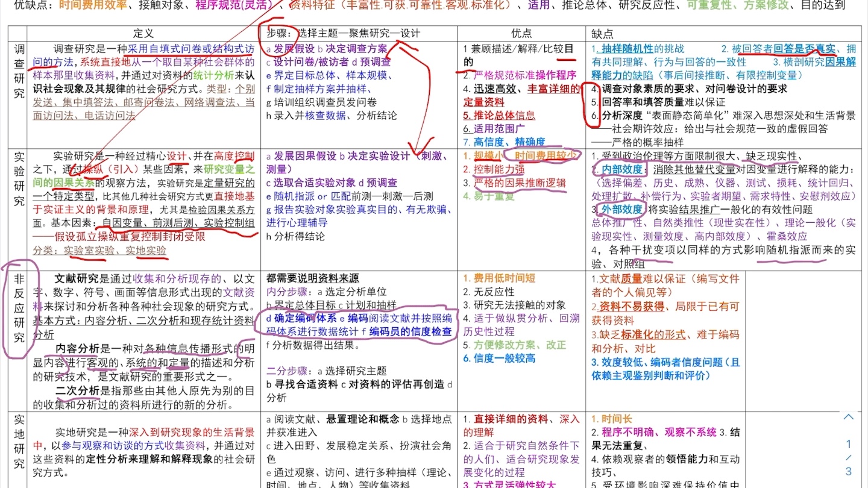Screen dimensions: 868x488
Task: Click '二分步骤：a 选择研究主题' line
Action: (x=326, y=371)
